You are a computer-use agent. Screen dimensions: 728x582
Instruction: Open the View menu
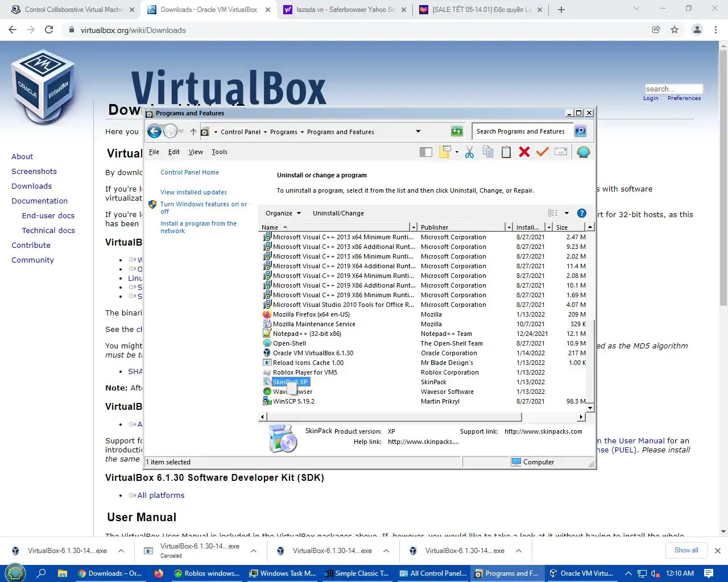(x=196, y=152)
